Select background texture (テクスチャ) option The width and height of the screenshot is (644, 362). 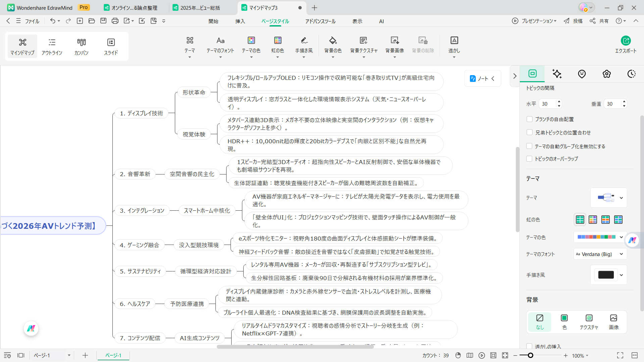click(589, 322)
